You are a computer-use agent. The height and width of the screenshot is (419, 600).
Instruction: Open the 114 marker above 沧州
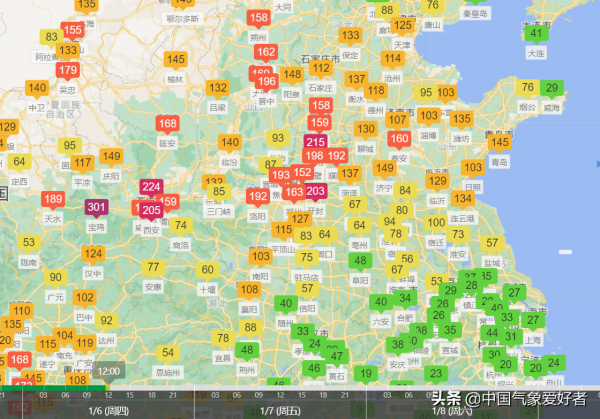point(393,59)
